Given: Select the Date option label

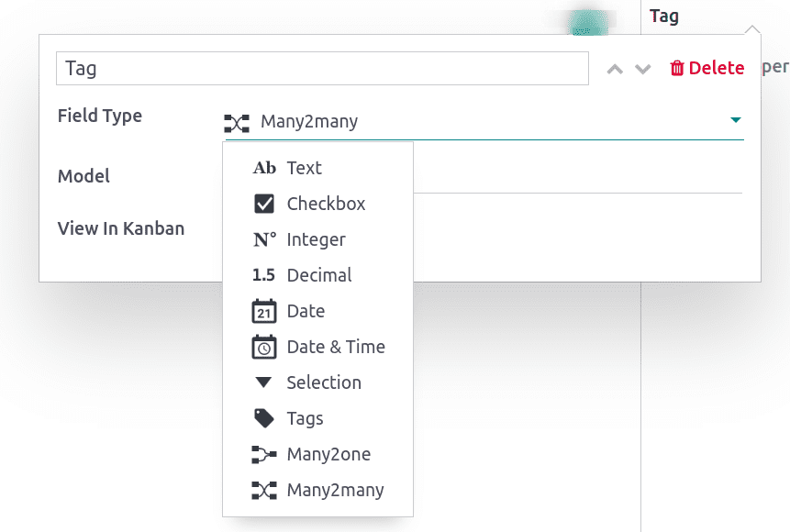Looking at the screenshot, I should (x=306, y=311).
